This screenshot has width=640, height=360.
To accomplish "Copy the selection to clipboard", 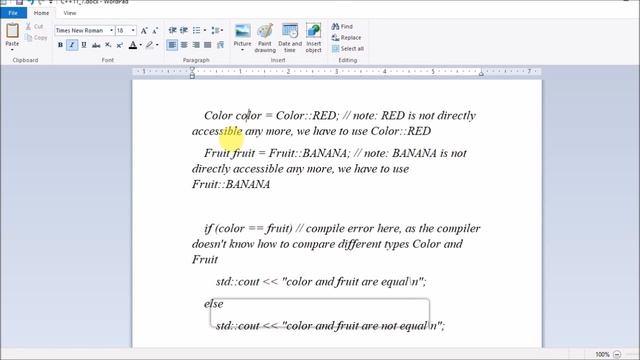I will [x=36, y=38].
